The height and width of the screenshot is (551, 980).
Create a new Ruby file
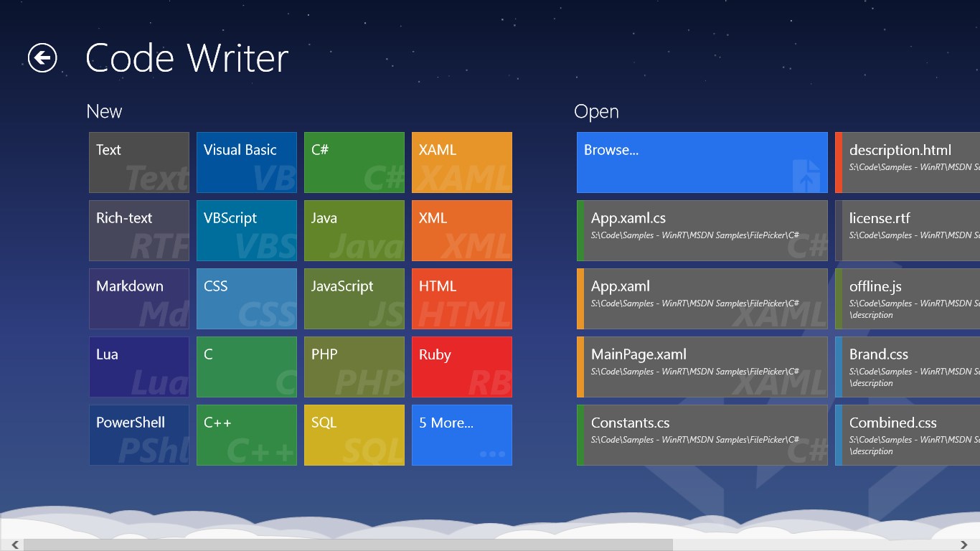point(462,367)
